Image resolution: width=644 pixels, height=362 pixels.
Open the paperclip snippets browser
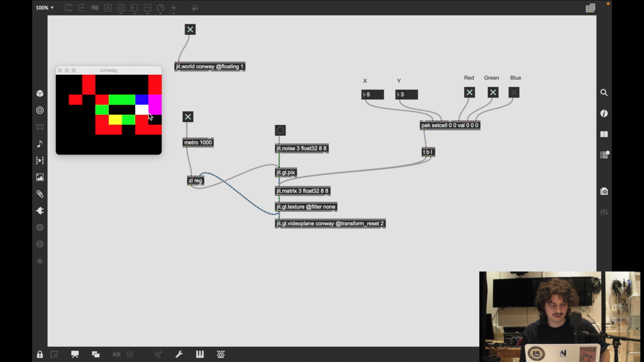40,194
